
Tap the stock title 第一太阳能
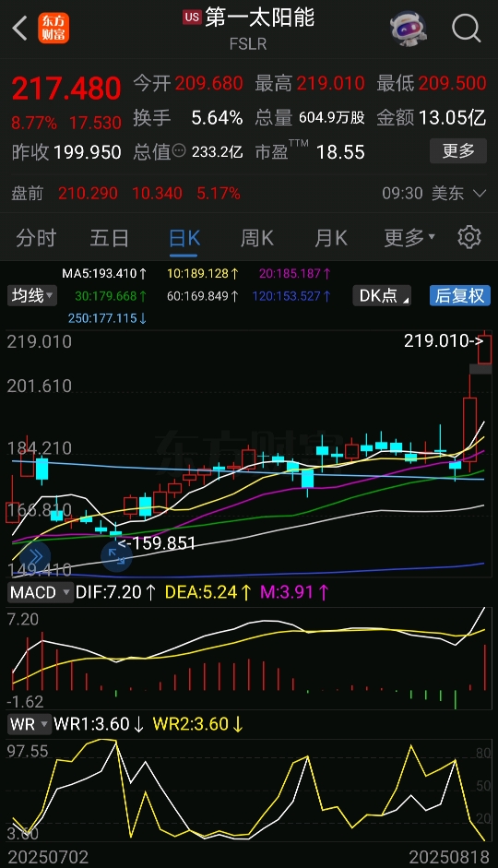259,18
